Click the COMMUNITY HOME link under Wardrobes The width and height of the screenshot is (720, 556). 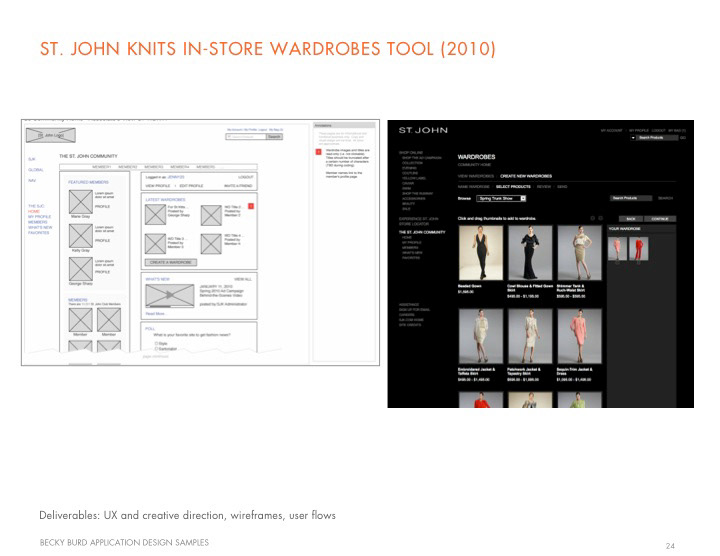tap(474, 165)
